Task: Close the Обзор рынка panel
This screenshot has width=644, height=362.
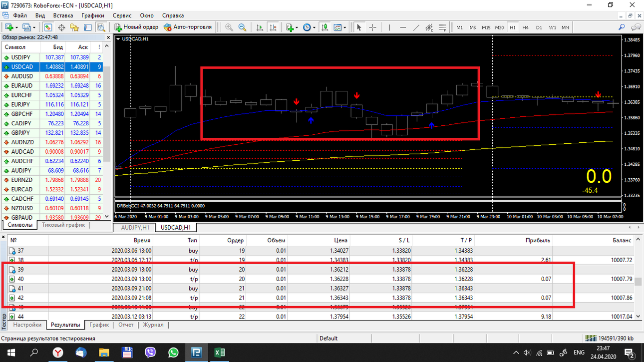Action: 109,37
